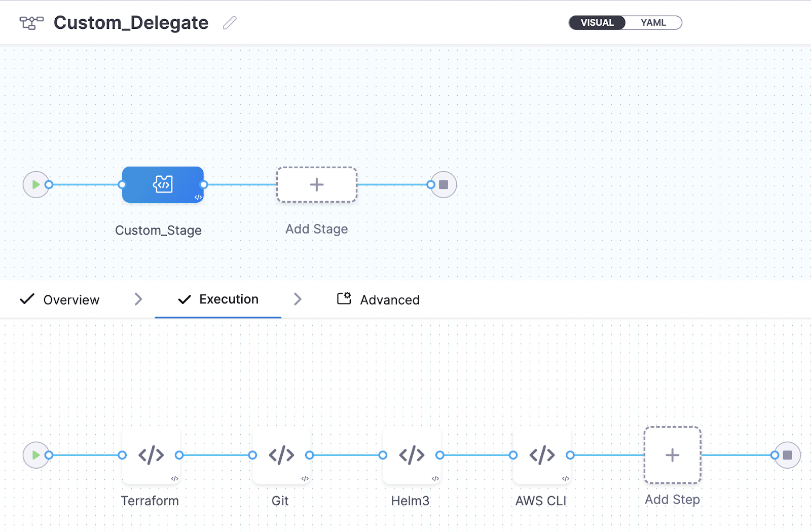Switch to VISUAL view

[597, 23]
